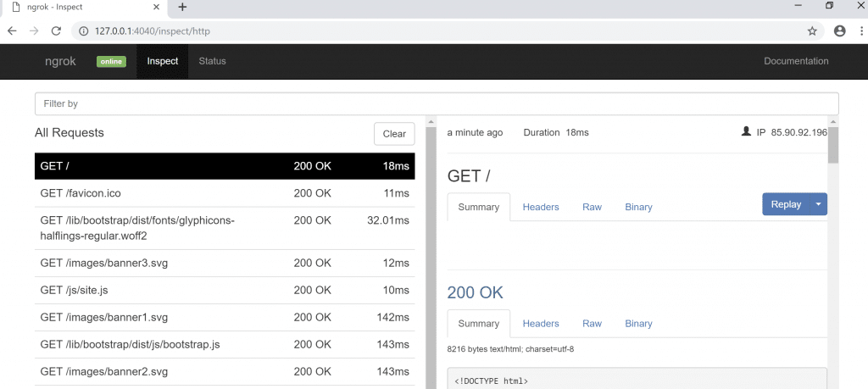The image size is (868, 389).
Task: Clear all requests with Clear button
Action: 394,134
